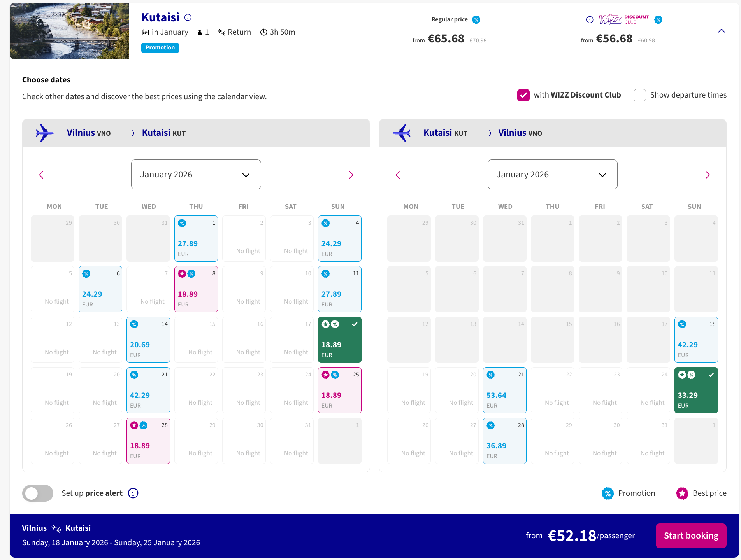Viewport: 741px width, 560px height.
Task: Click the Kutaisi destination photo thumbnail
Action: (x=69, y=31)
